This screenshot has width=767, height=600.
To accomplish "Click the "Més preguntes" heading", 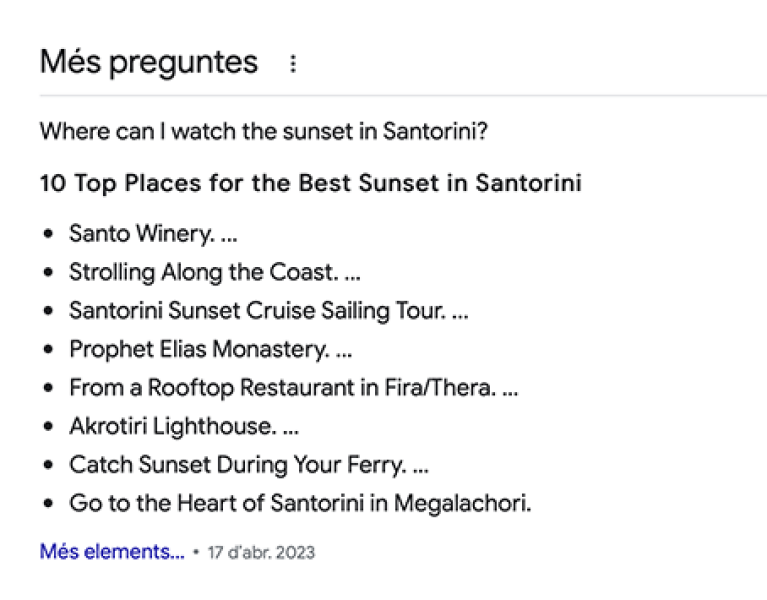I will (148, 62).
